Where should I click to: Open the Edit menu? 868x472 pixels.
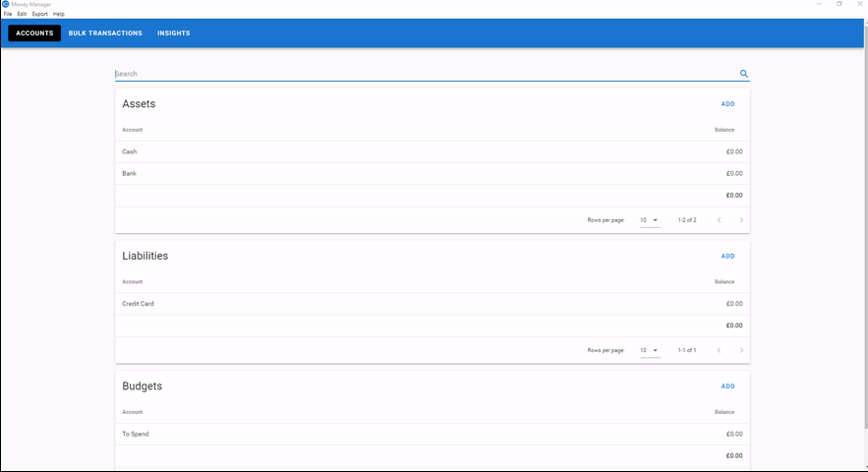click(22, 14)
